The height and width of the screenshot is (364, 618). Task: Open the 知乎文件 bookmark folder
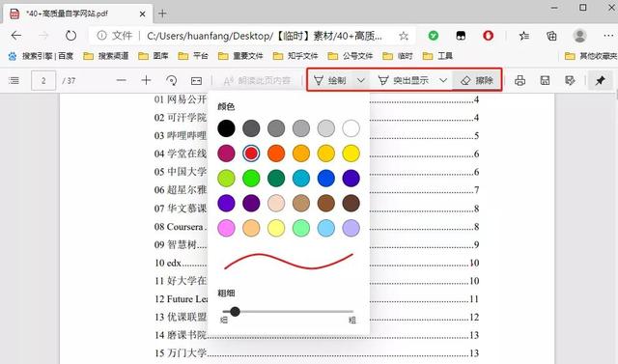point(295,56)
